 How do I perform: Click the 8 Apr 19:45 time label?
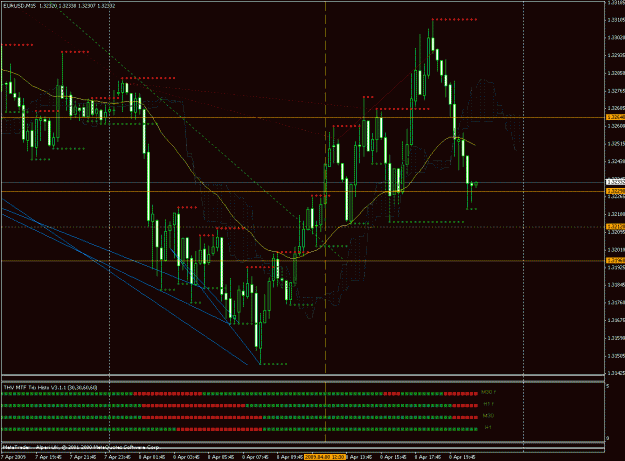pos(462,457)
